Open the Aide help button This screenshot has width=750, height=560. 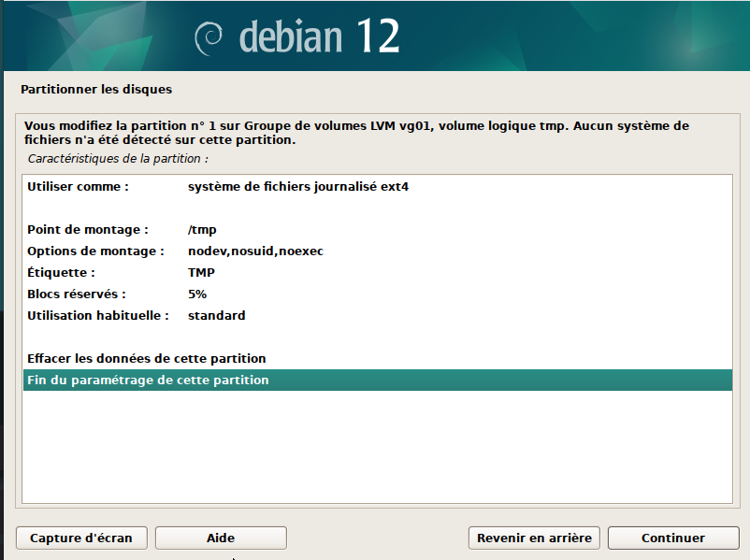221,538
